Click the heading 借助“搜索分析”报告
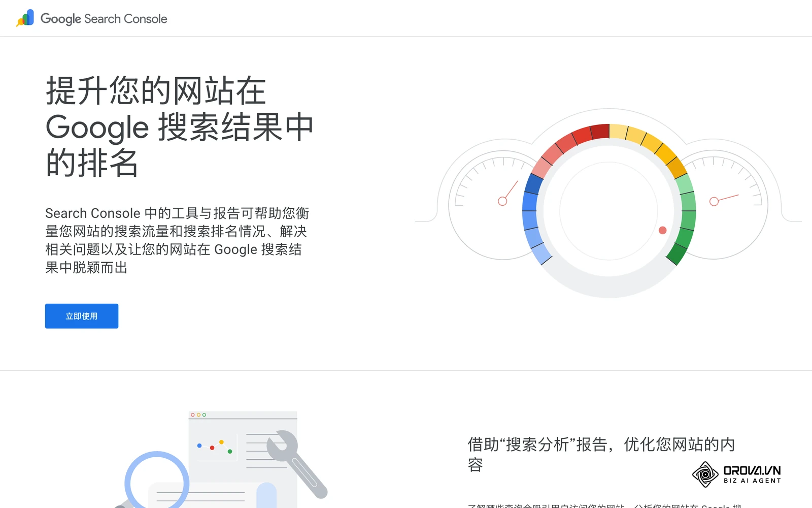This screenshot has width=812, height=508. (601, 454)
